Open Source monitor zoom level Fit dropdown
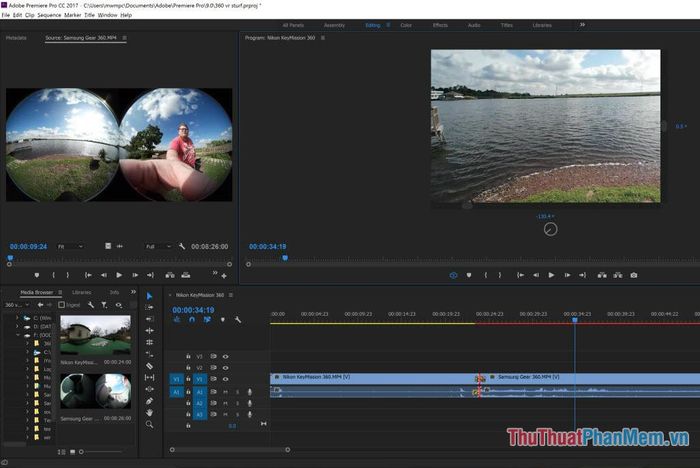700x468 pixels. (70, 247)
